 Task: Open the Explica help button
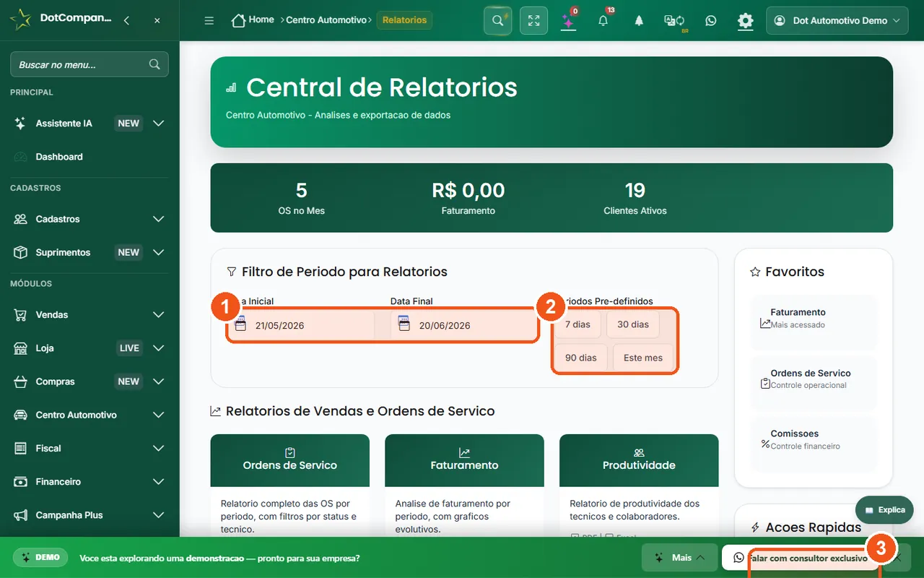coord(884,509)
